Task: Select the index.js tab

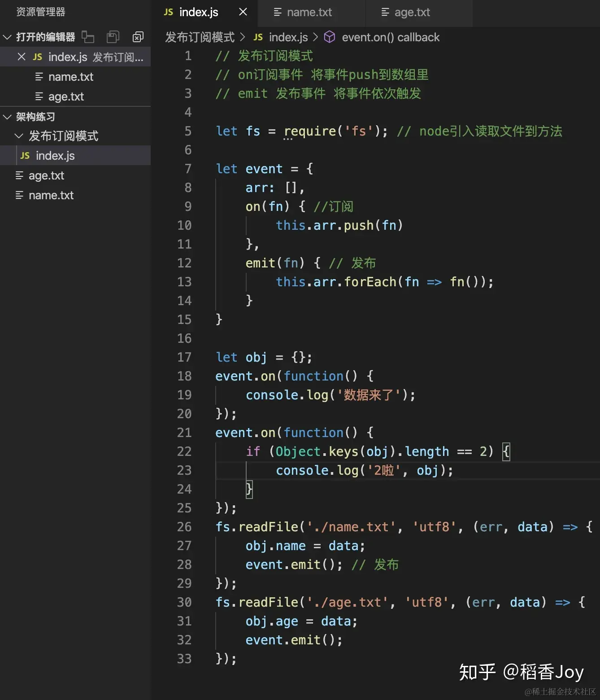Action: (x=199, y=13)
